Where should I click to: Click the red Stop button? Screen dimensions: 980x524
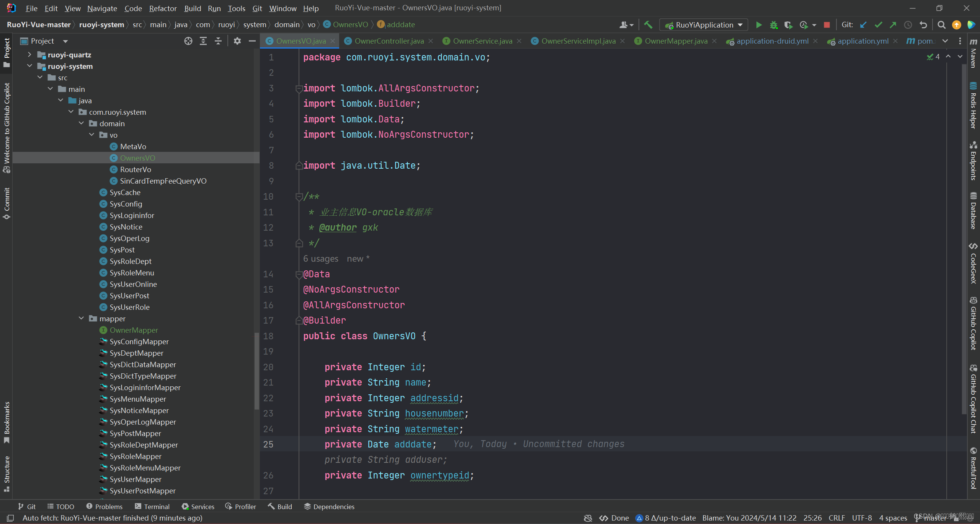(x=826, y=25)
